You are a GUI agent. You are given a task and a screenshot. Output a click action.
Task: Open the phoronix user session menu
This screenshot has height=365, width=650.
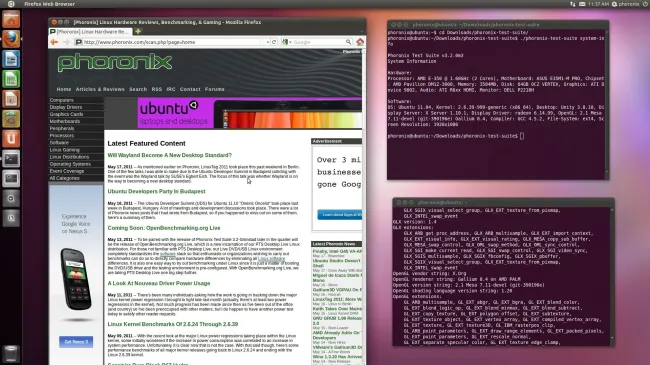coord(626,4)
